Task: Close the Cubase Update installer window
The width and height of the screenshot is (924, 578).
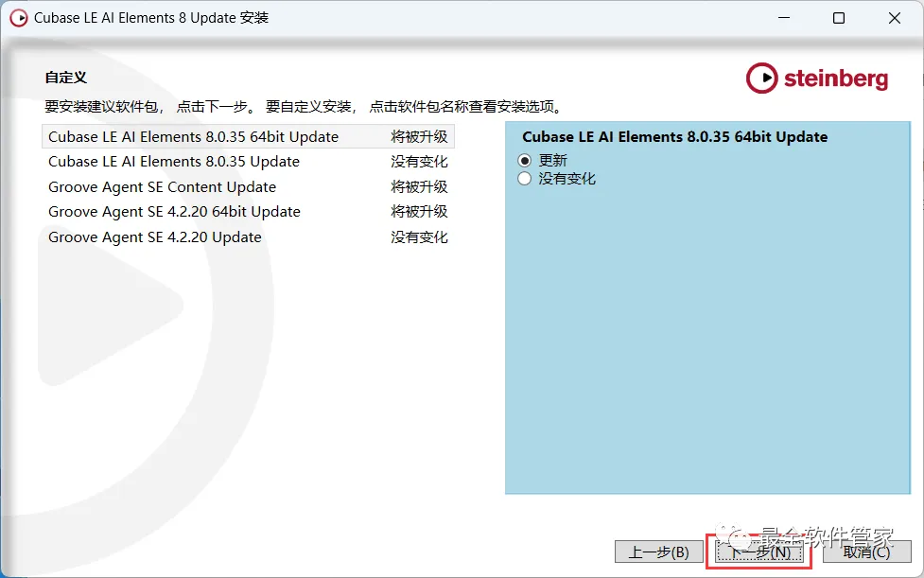Action: tap(894, 18)
